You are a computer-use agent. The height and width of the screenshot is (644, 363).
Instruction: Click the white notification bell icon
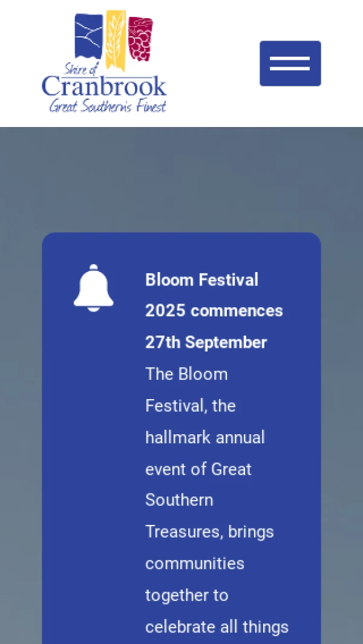click(x=93, y=288)
